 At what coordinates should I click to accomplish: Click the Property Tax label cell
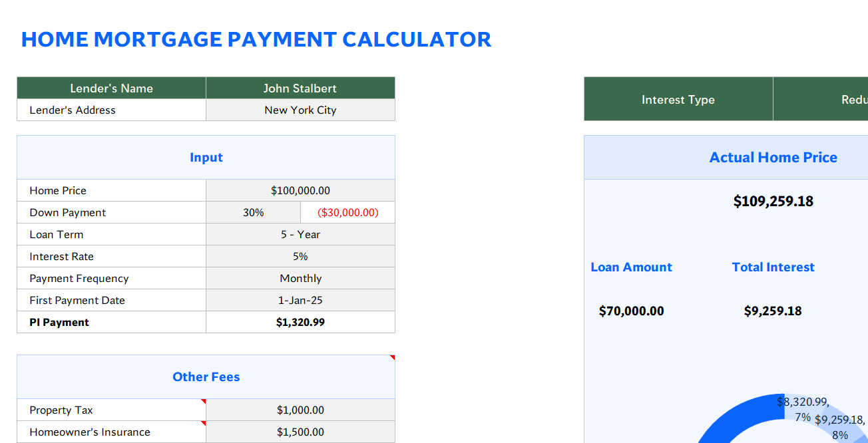coord(111,410)
